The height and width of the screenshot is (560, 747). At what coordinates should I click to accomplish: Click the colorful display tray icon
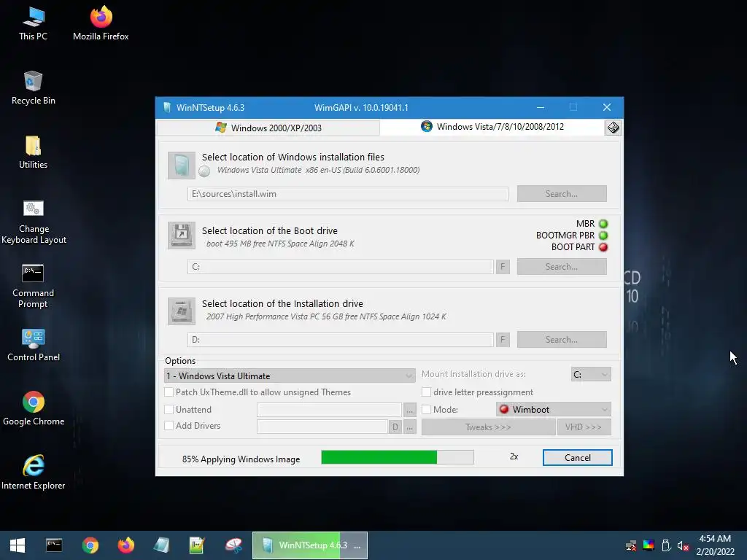tap(649, 545)
